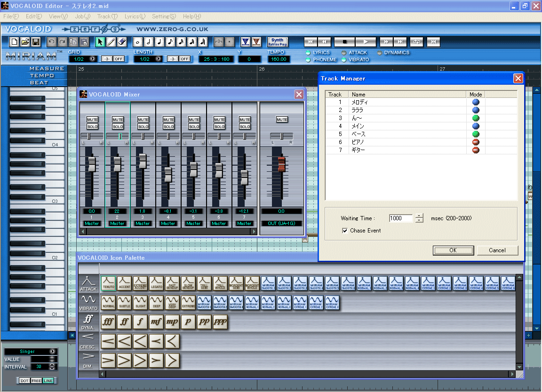Toggle the DYNAMICS display indicator

379,53
